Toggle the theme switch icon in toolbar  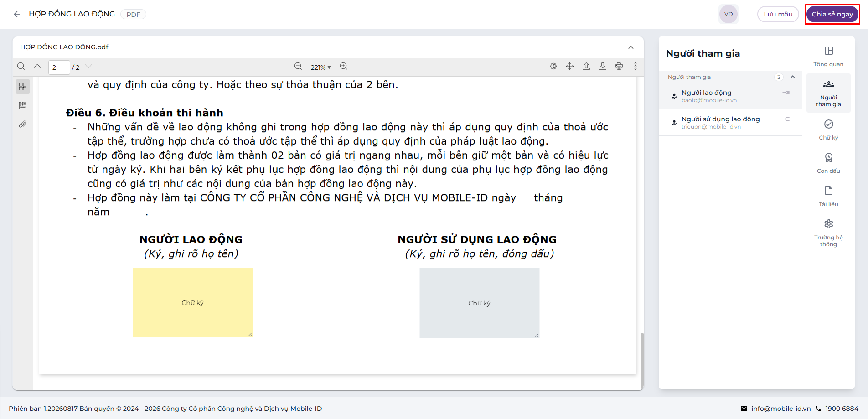(553, 67)
